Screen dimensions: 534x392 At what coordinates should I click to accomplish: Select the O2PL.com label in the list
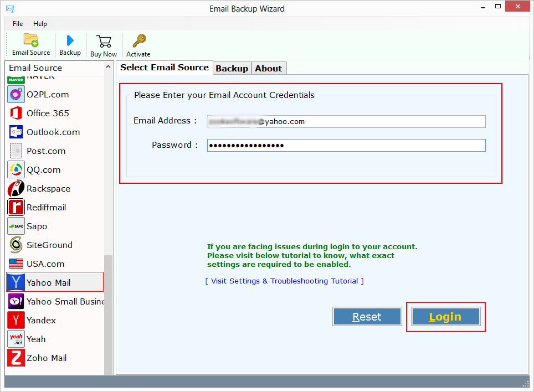coord(48,95)
